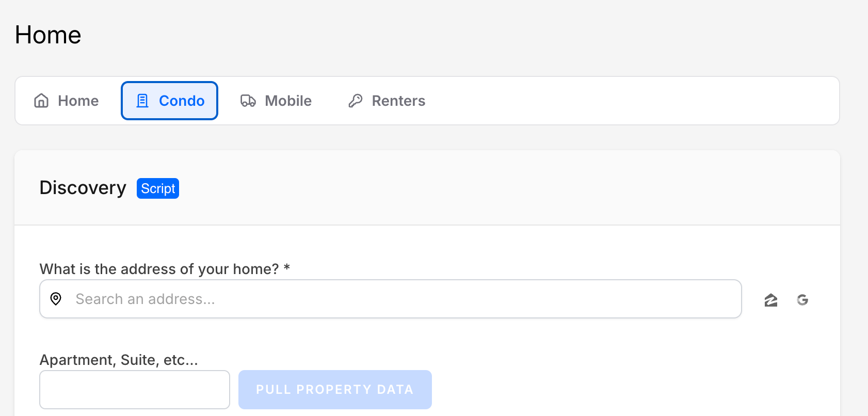
Task: Click the "What is the address" label
Action: [159, 269]
